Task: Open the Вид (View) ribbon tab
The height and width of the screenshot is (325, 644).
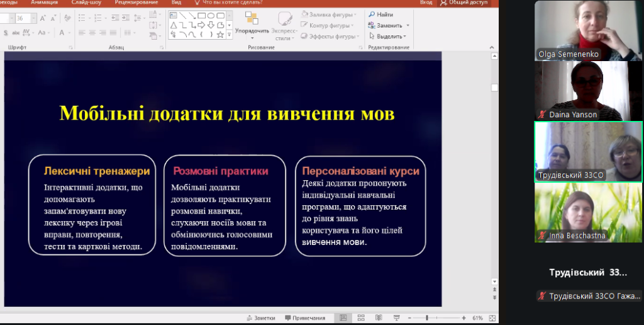Action: point(176,3)
